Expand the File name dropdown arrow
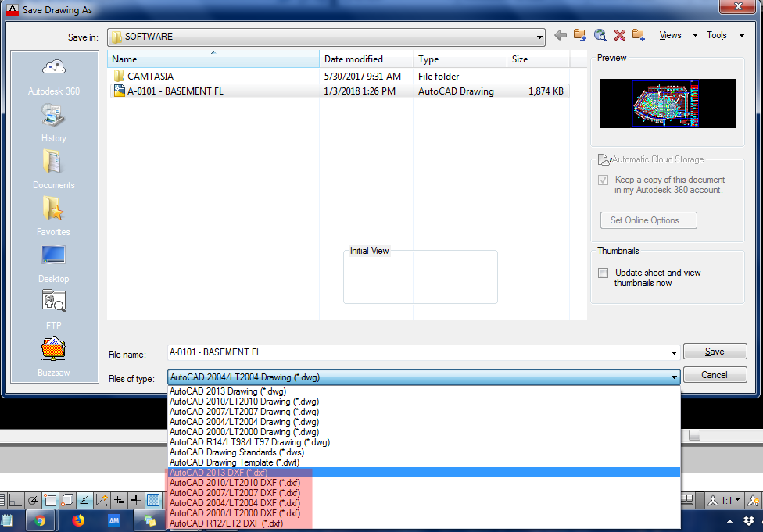The width and height of the screenshot is (763, 532). coord(674,352)
